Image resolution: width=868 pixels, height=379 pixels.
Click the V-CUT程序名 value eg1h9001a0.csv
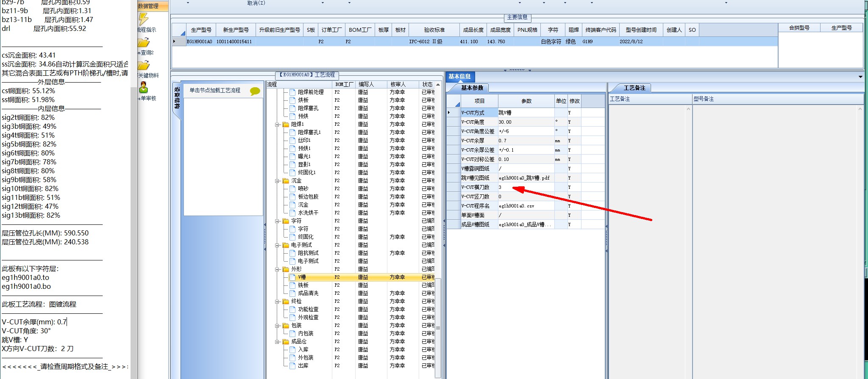(526, 206)
